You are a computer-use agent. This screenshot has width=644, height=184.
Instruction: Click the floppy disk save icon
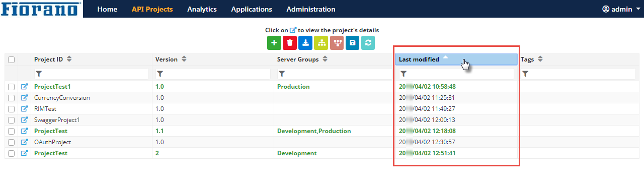point(352,43)
